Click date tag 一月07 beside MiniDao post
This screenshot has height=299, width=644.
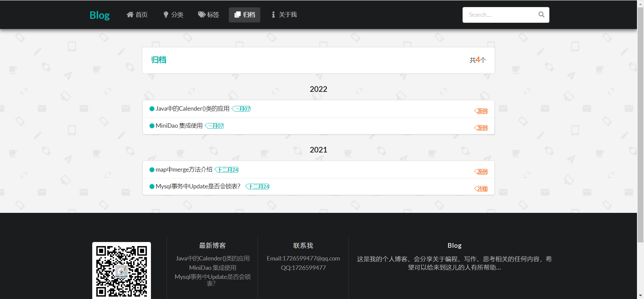(214, 126)
